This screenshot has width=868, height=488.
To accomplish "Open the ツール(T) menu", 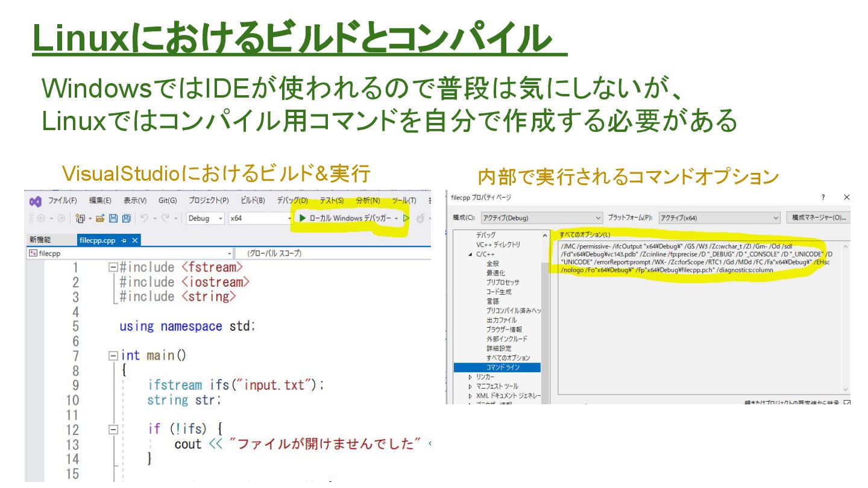I will [404, 201].
